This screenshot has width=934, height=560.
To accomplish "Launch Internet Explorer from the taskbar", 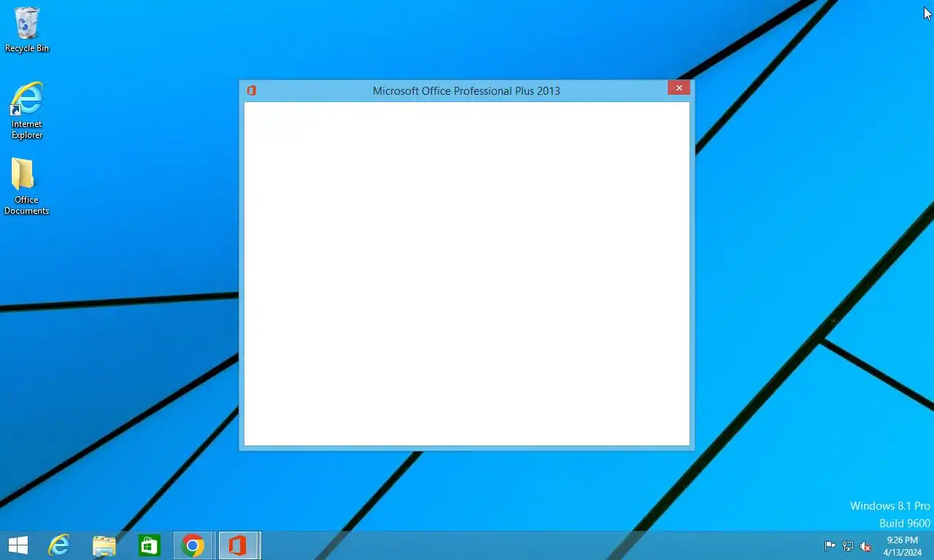I will click(59, 545).
